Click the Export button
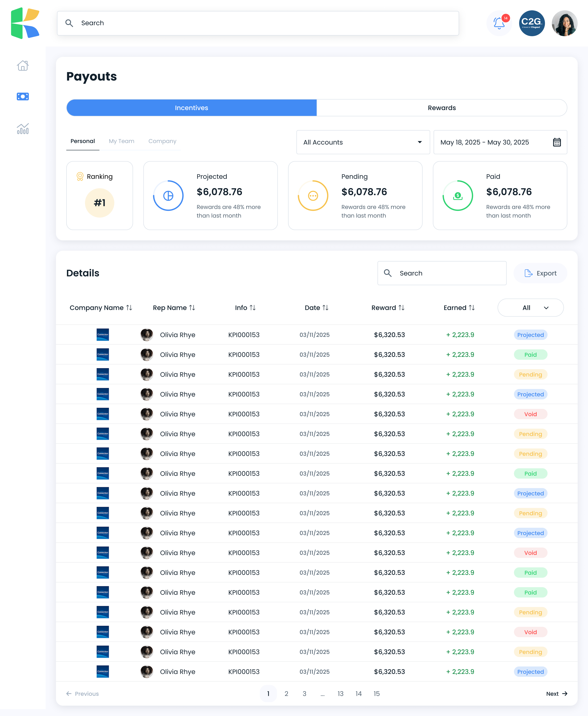Viewport: 588px width, 716px height. (x=540, y=273)
